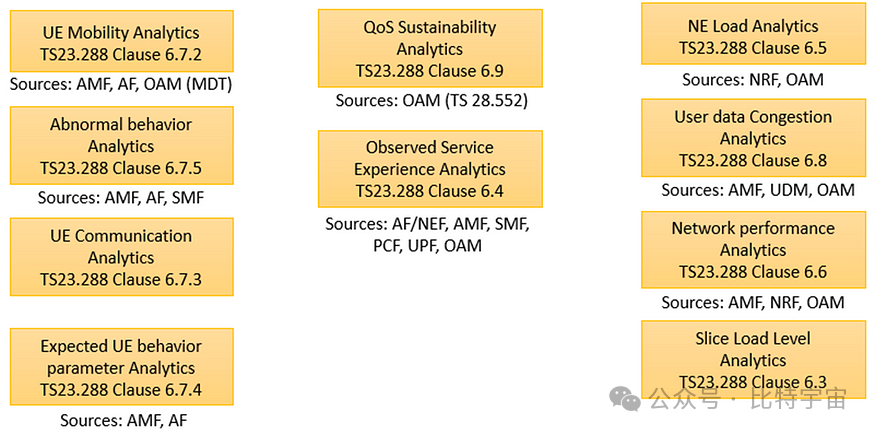Select the QoS Sustainability Analytics box
875x433 pixels.
pyautogui.click(x=429, y=48)
